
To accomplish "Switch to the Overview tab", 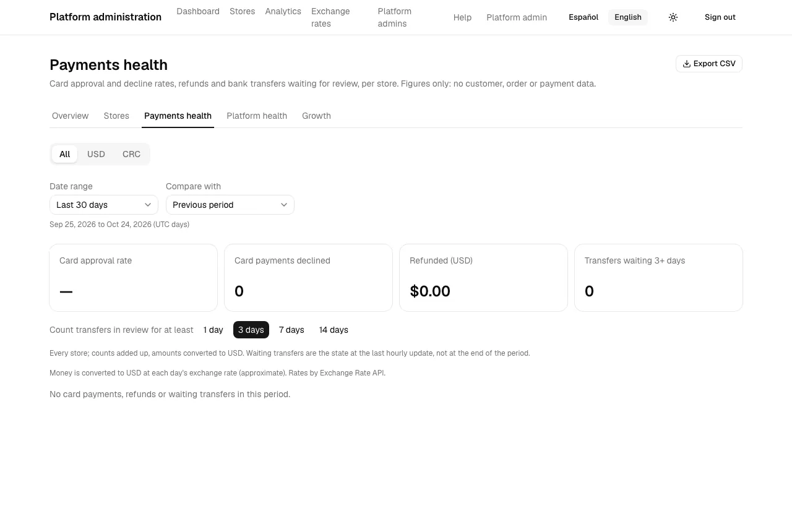I will 71,116.
